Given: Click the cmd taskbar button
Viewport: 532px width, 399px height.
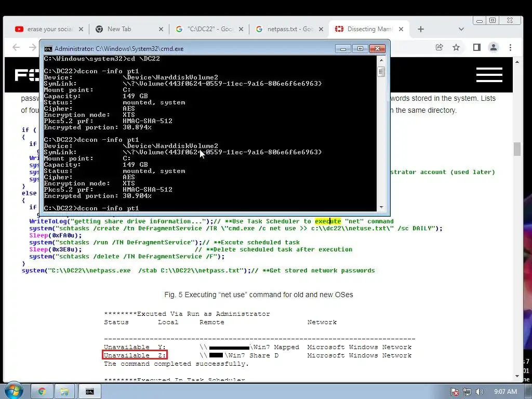Looking at the screenshot, I should [89, 392].
